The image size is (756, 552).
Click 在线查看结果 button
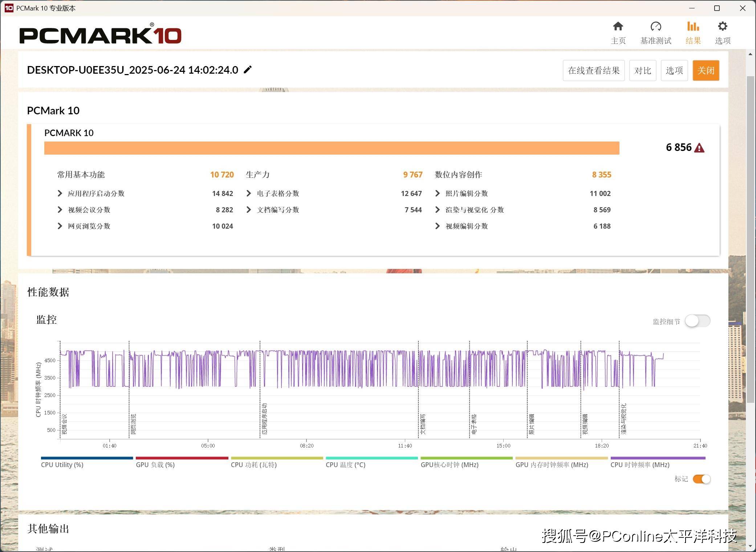point(593,70)
